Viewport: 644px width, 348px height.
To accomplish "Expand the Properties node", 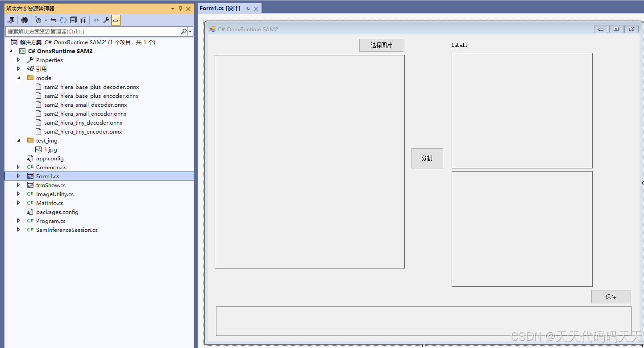I will pyautogui.click(x=19, y=60).
